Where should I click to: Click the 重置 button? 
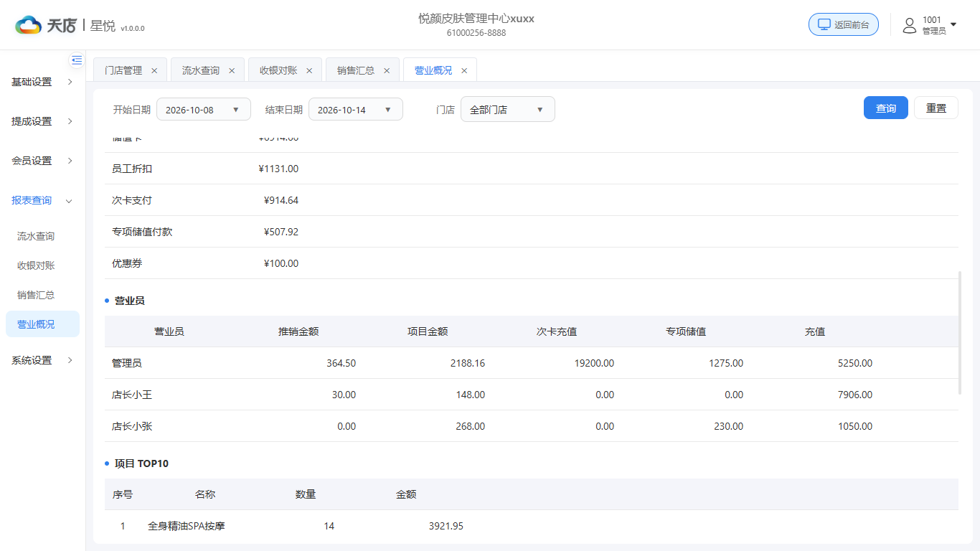pyautogui.click(x=936, y=108)
